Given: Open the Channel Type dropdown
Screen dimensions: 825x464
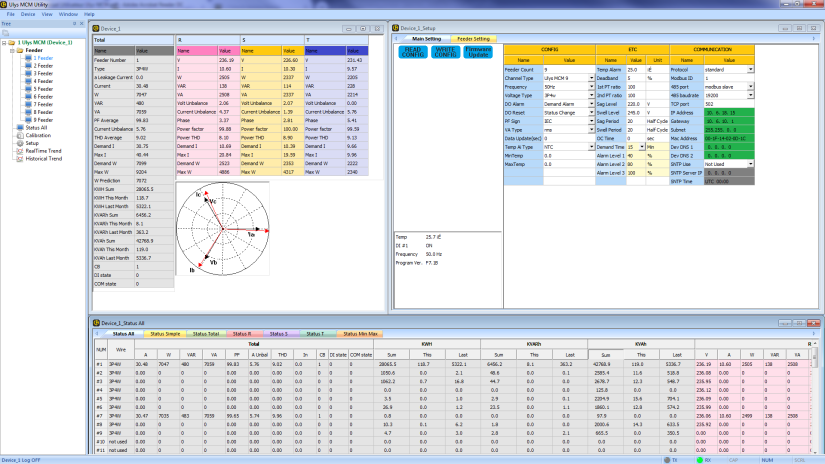Looking at the screenshot, I should 591,78.
